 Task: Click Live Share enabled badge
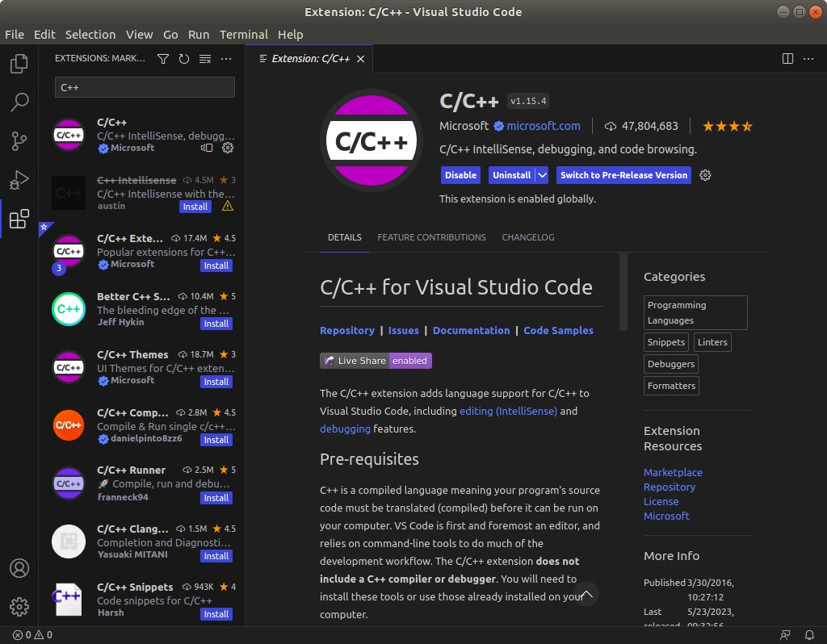(376, 361)
